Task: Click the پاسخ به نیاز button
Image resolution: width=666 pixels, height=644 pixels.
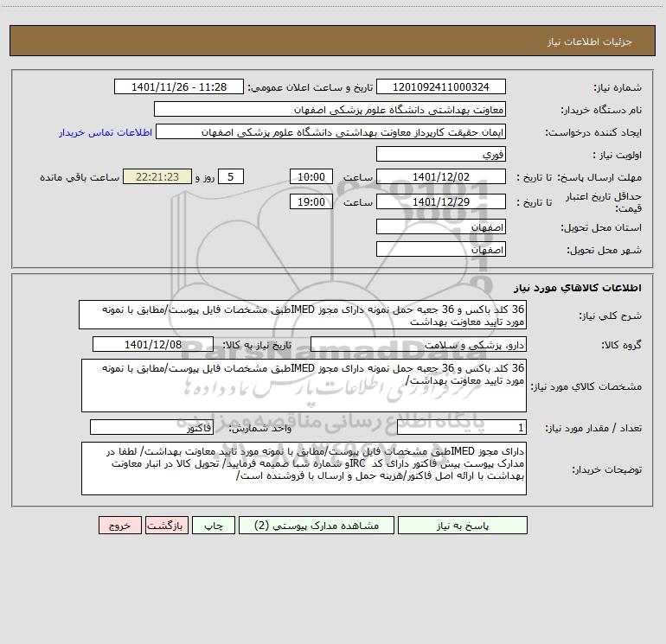Action: click(x=462, y=526)
